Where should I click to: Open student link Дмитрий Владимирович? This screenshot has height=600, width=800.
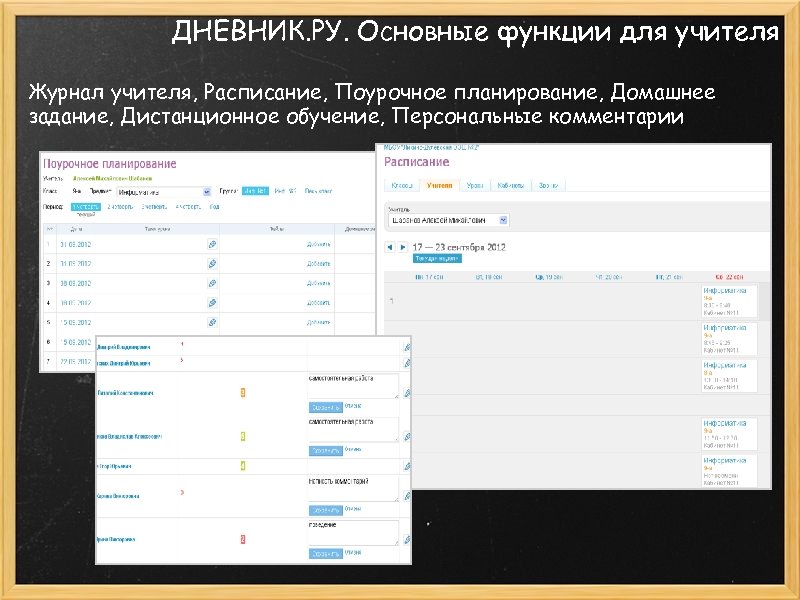tap(123, 347)
